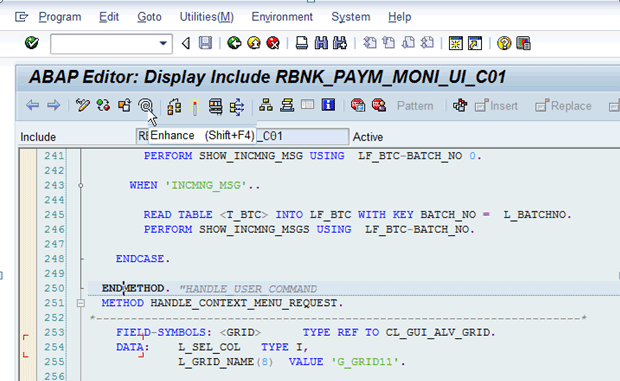Click the WHEN fold marker at line 243
This screenshot has width=620, height=381.
click(81, 185)
